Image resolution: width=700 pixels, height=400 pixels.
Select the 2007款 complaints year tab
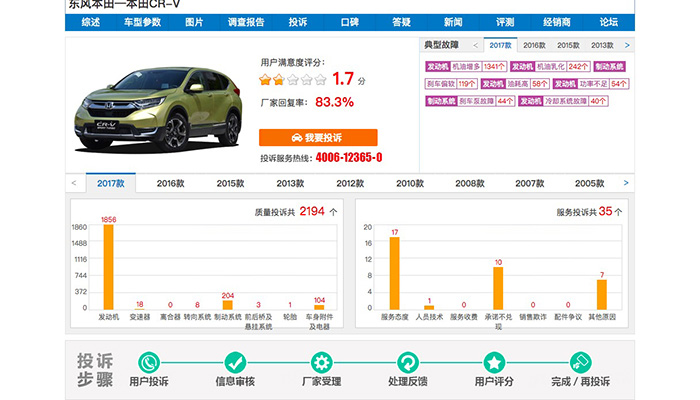pyautogui.click(x=529, y=183)
